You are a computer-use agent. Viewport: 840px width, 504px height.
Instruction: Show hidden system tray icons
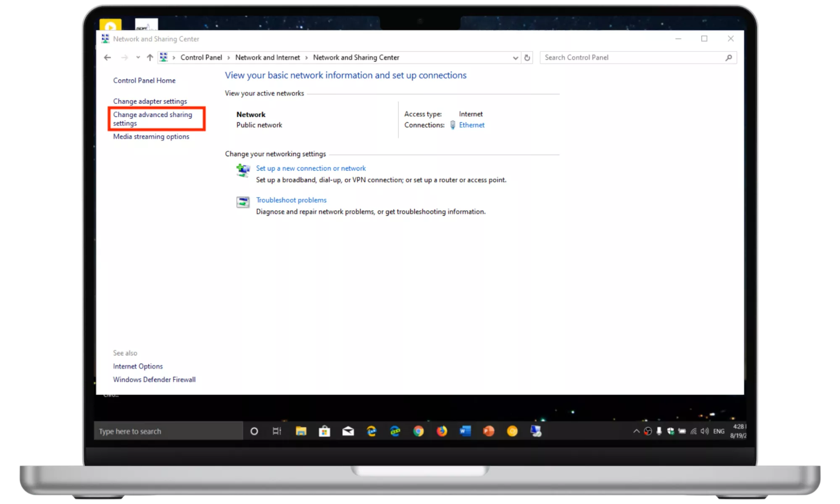point(636,431)
